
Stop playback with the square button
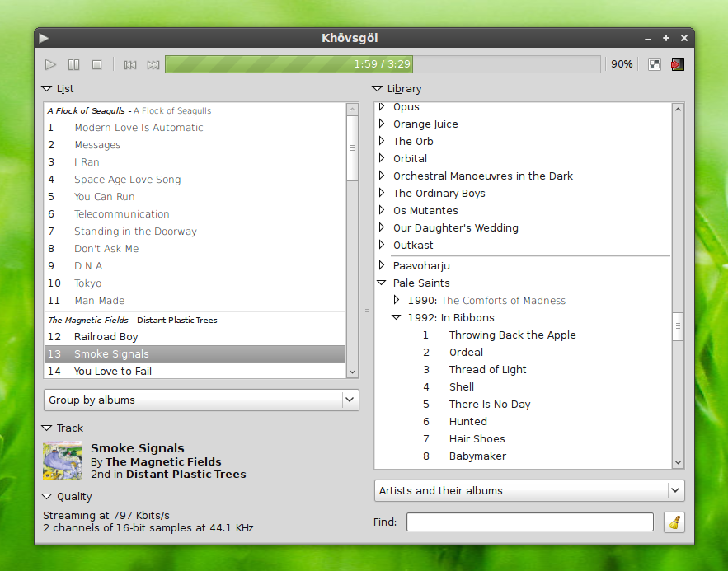(96, 64)
